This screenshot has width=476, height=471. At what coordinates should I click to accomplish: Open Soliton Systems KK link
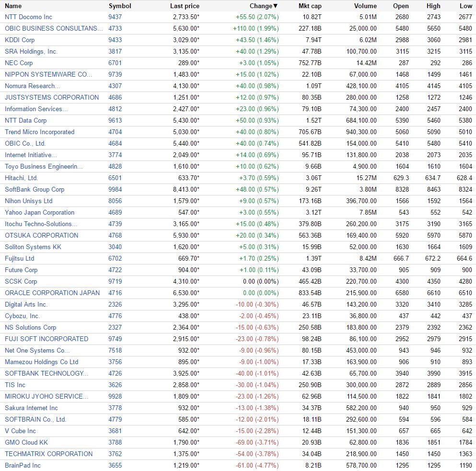pyautogui.click(x=33, y=247)
